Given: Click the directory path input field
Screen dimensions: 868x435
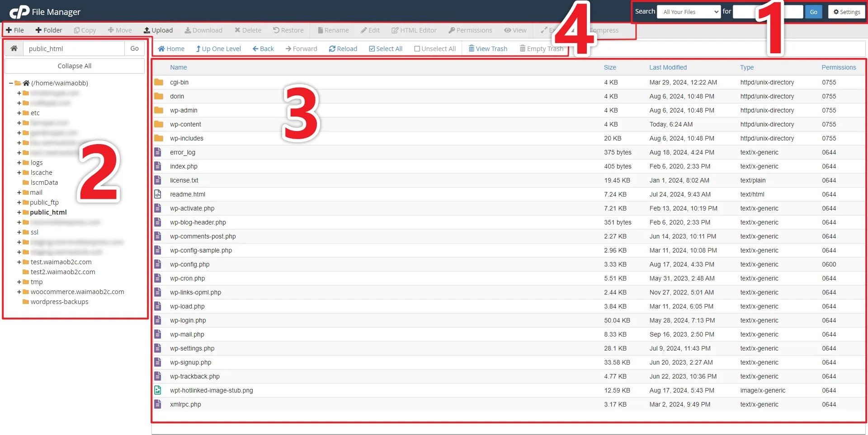Looking at the screenshot, I should coord(72,48).
